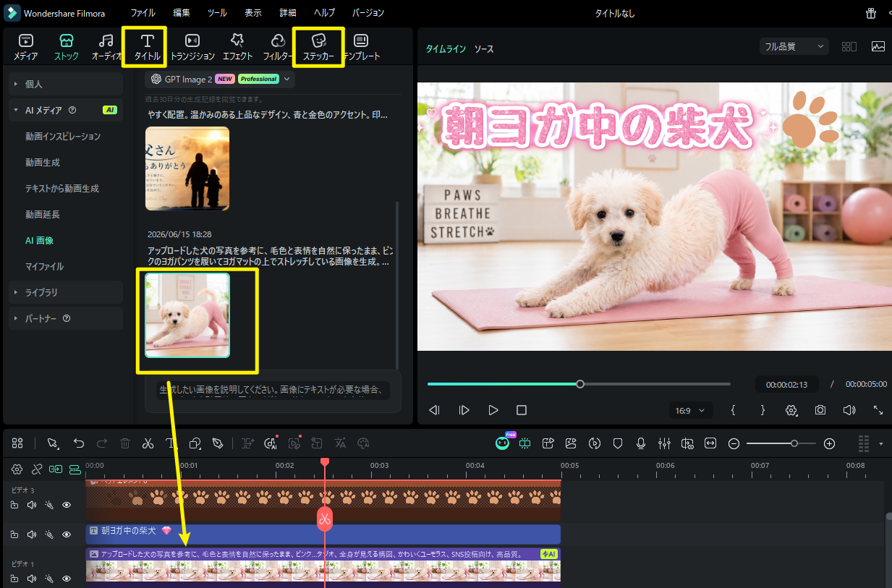Select マイファイル in sidebar

45,266
